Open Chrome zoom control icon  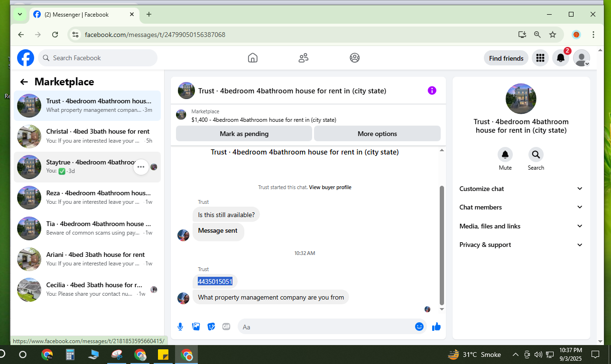[537, 35]
